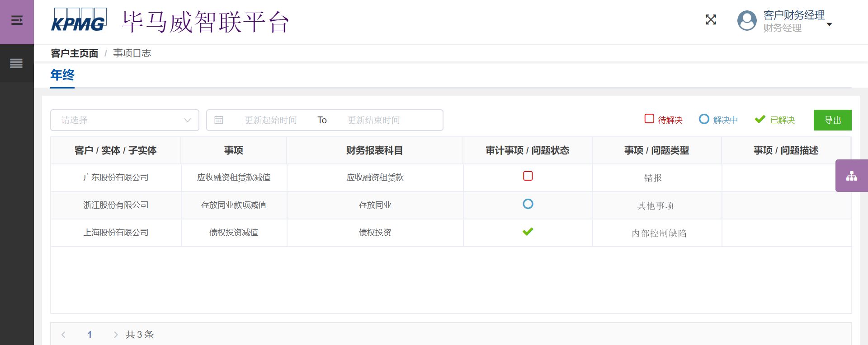Open the purple organization chart side button
Viewport: 868px width, 345px height.
coord(851,176)
